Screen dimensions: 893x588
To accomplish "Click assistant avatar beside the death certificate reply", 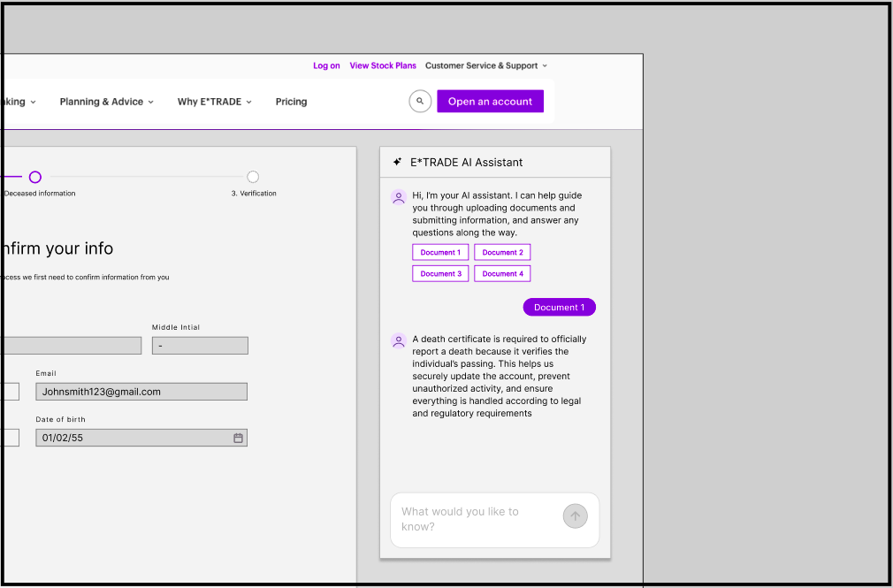I will point(399,340).
